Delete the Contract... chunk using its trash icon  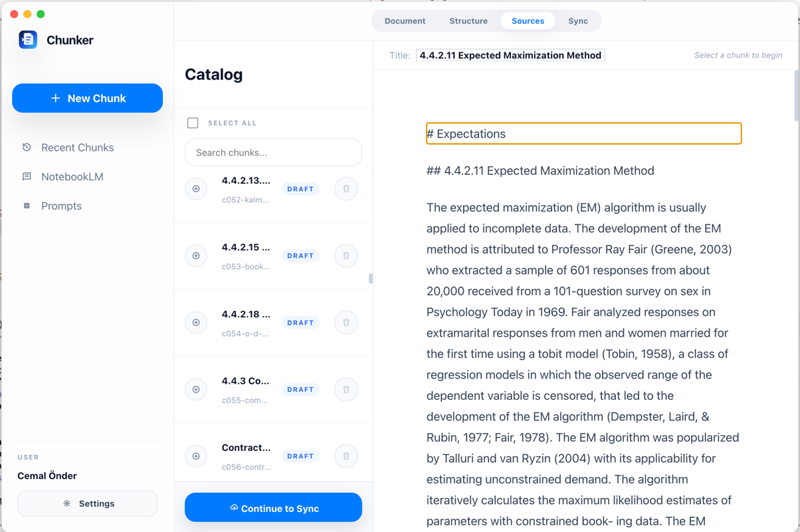346,456
